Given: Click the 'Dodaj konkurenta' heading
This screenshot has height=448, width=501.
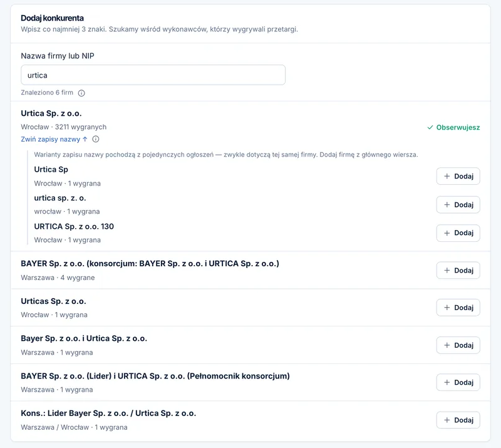Looking at the screenshot, I should click(x=52, y=18).
